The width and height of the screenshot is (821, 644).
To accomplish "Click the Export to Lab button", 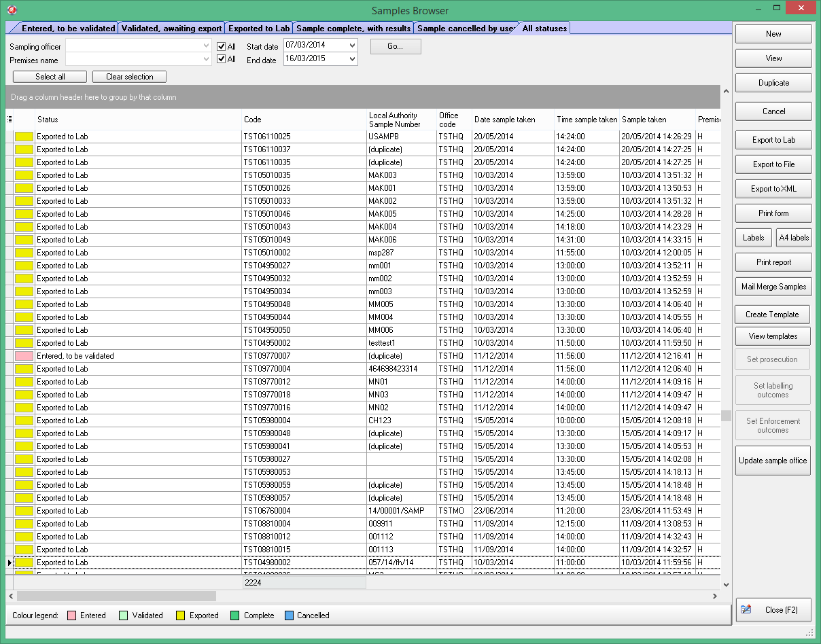I will tap(773, 140).
